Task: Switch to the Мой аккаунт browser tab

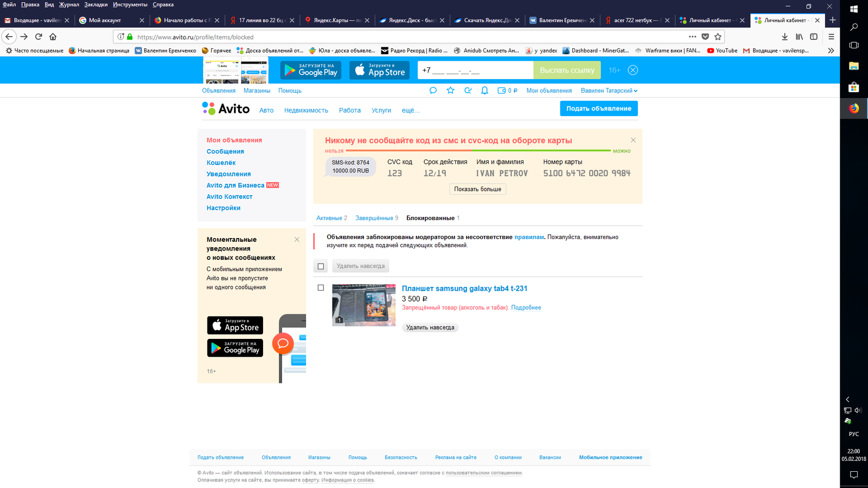Action: pyautogui.click(x=112, y=20)
